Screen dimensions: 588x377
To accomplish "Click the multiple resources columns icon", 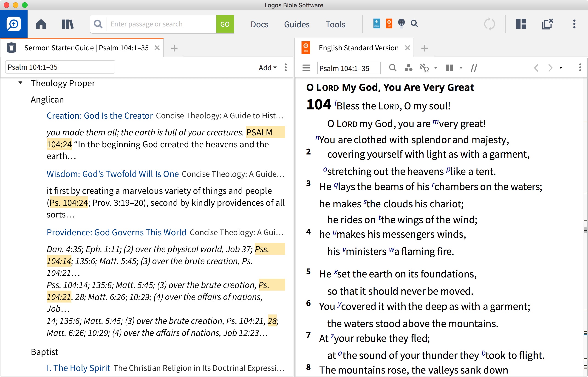I will 449,68.
